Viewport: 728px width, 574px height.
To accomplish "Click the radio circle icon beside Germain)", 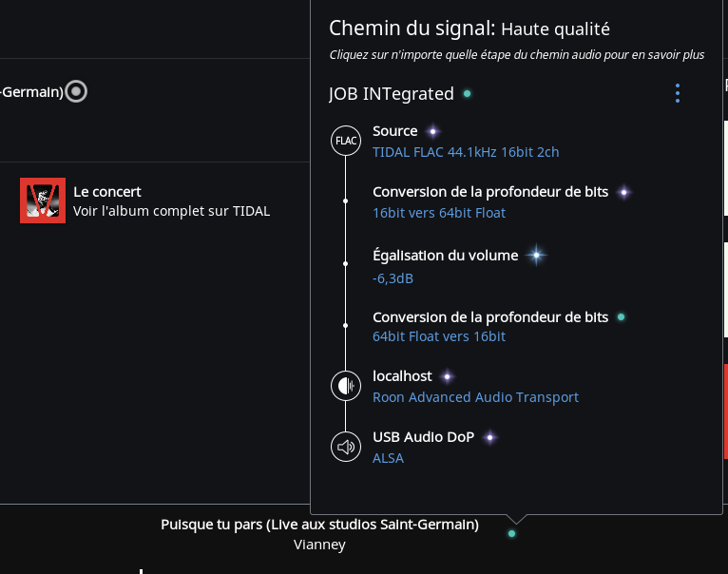I will point(77,92).
